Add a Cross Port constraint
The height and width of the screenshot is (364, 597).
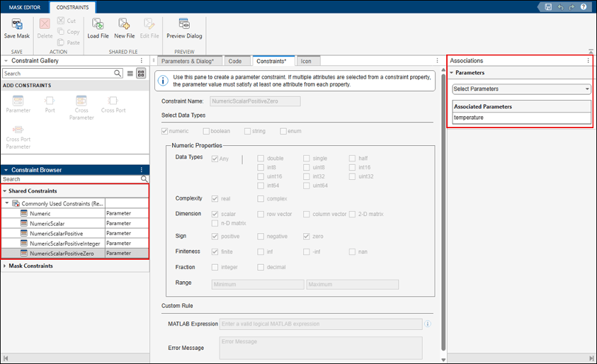[113, 104]
